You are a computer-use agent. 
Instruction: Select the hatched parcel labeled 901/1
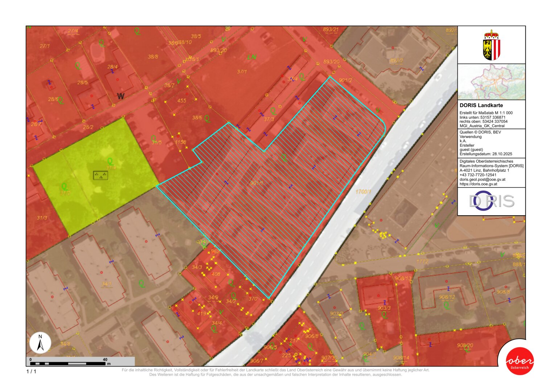257,183
